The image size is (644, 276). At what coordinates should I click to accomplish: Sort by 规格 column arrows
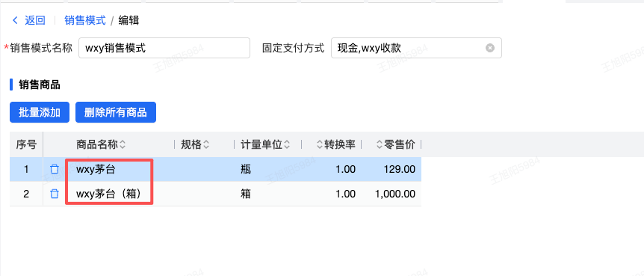[206, 144]
